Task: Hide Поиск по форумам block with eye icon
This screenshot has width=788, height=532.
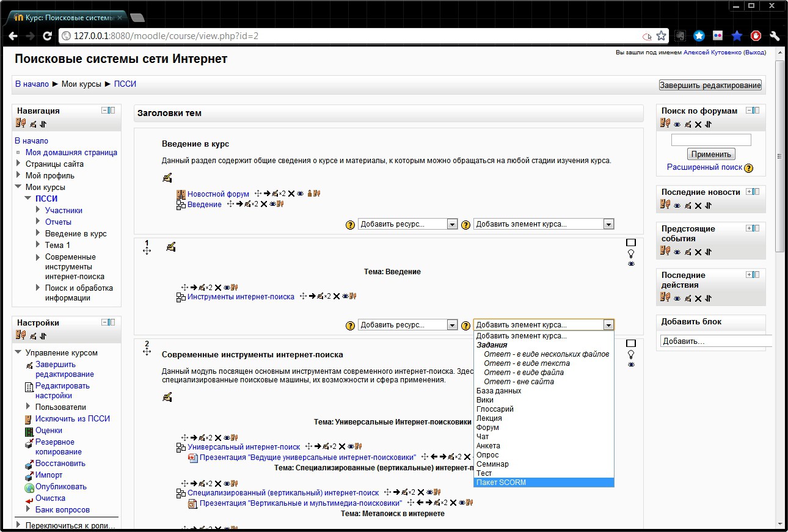Action: click(677, 124)
